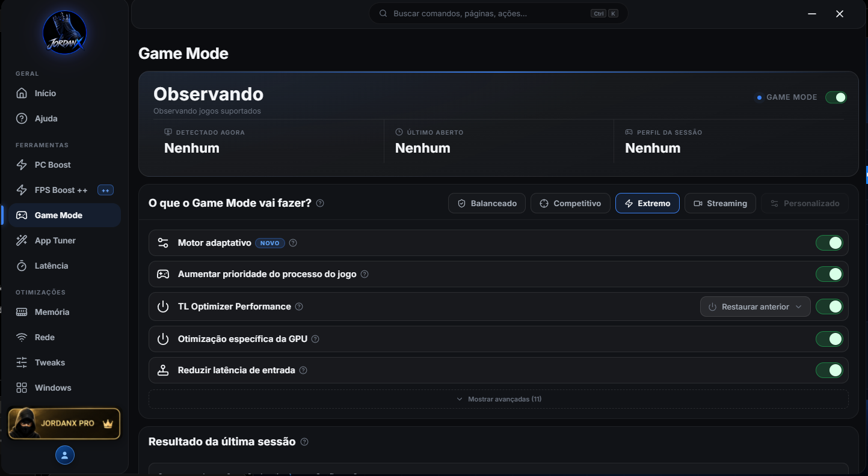Open the App Tuner page

coord(64,240)
